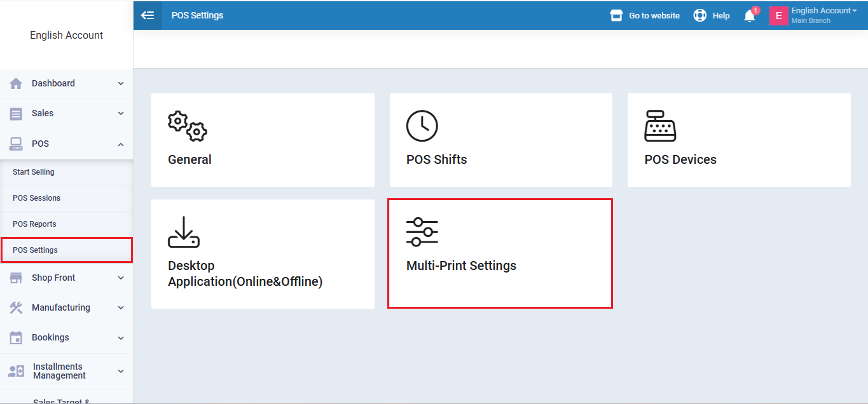Click the notification bell icon

[x=750, y=16]
